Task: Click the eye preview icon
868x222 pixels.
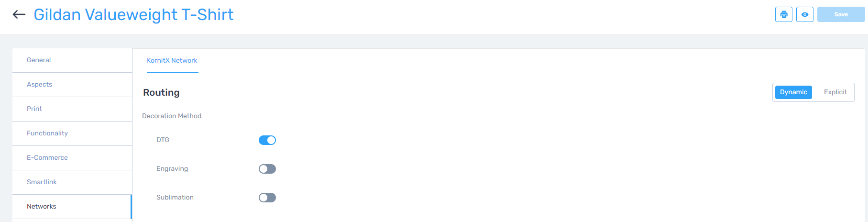Action: click(805, 14)
